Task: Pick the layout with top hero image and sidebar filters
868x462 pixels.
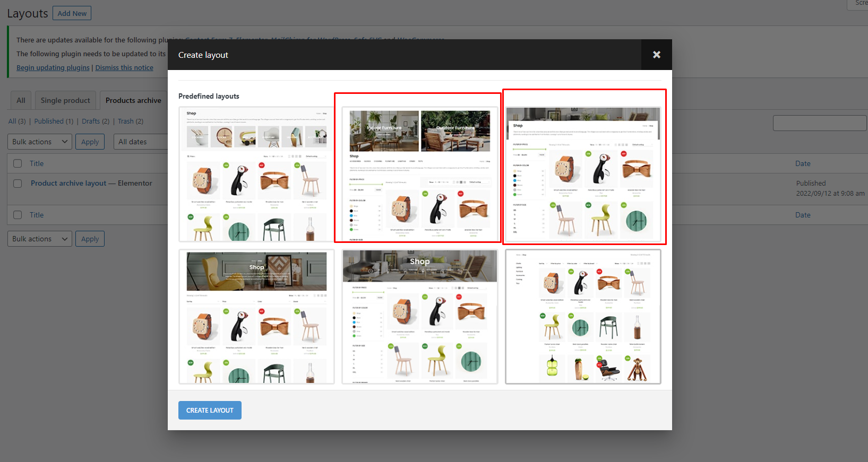Action: coord(583,175)
